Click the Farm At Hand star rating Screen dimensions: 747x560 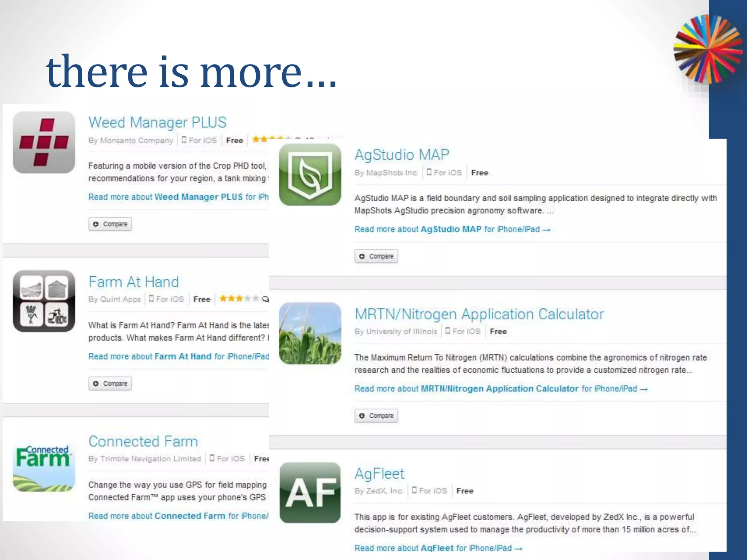(239, 299)
